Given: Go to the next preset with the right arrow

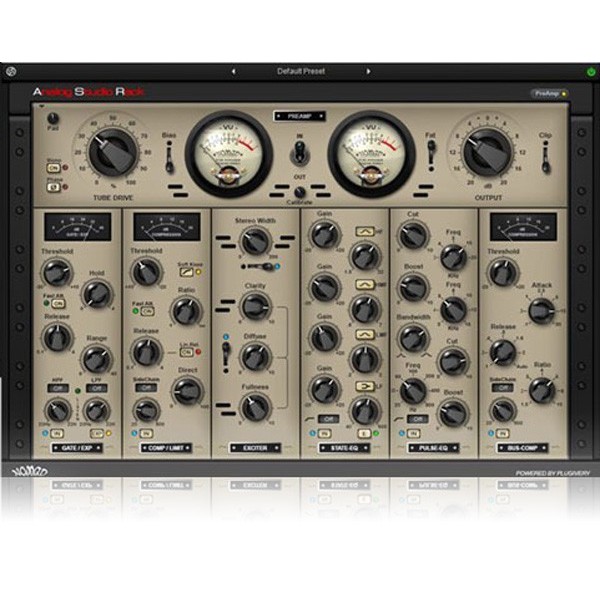Looking at the screenshot, I should [x=368, y=71].
